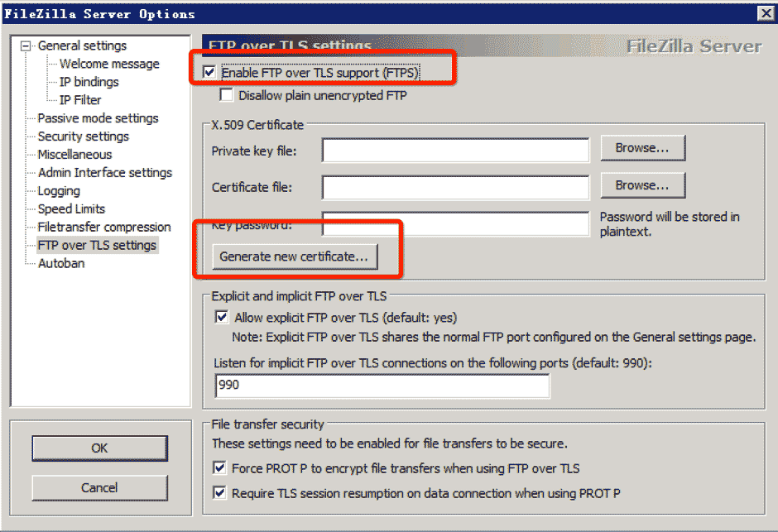The width and height of the screenshot is (778, 532).
Task: Close the FileZilla Server Options window
Action: tap(766, 13)
